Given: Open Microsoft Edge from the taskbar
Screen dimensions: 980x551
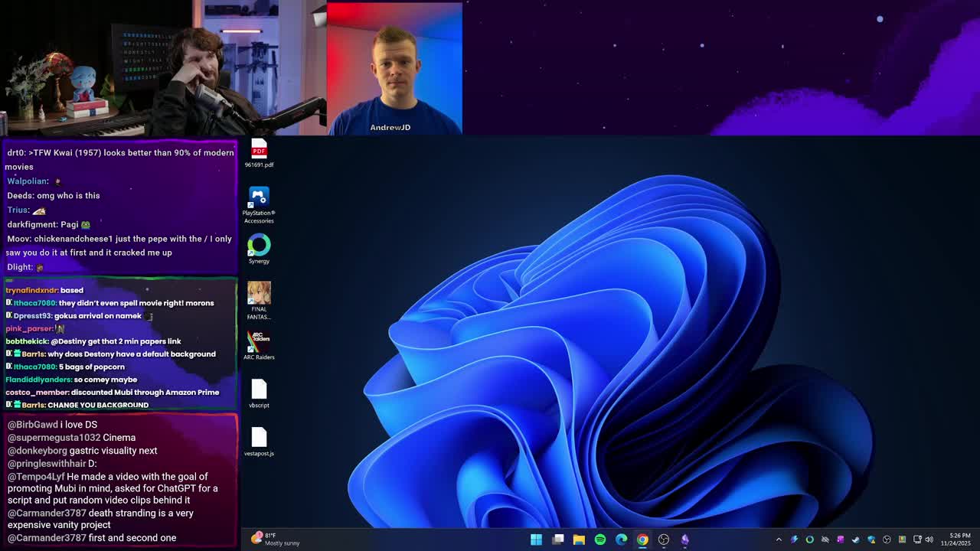Looking at the screenshot, I should pyautogui.click(x=621, y=540).
